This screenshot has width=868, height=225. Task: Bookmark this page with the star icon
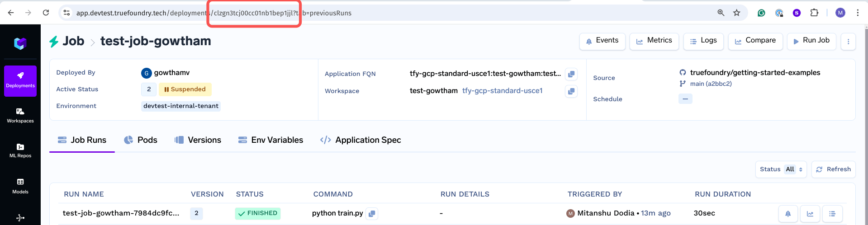[737, 13]
